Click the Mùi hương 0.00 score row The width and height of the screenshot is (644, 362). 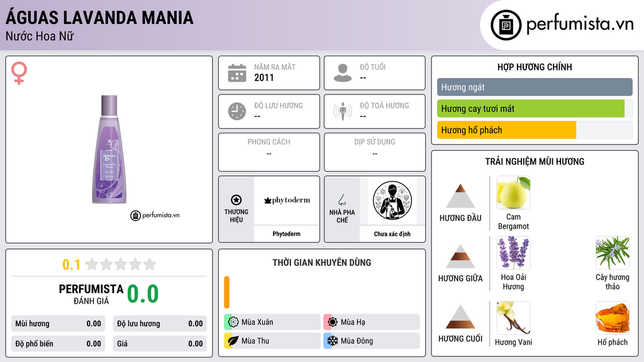[58, 324]
